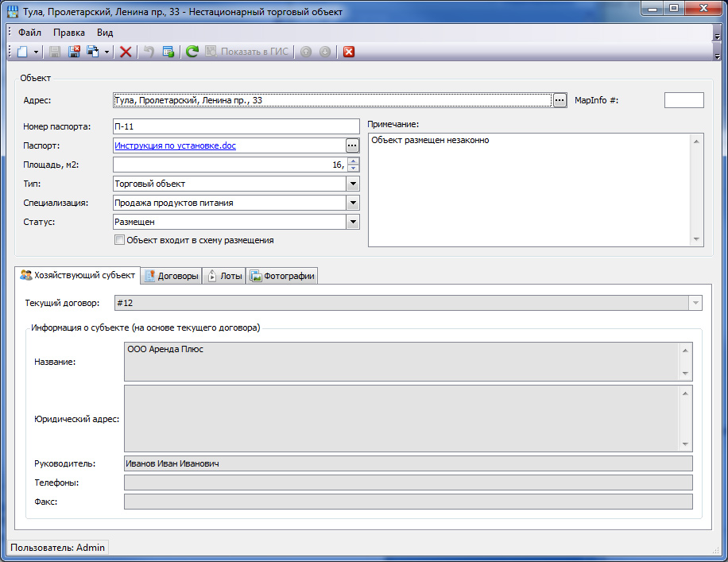Click the red X delete icon
This screenshot has height=562, width=728.
[x=126, y=52]
